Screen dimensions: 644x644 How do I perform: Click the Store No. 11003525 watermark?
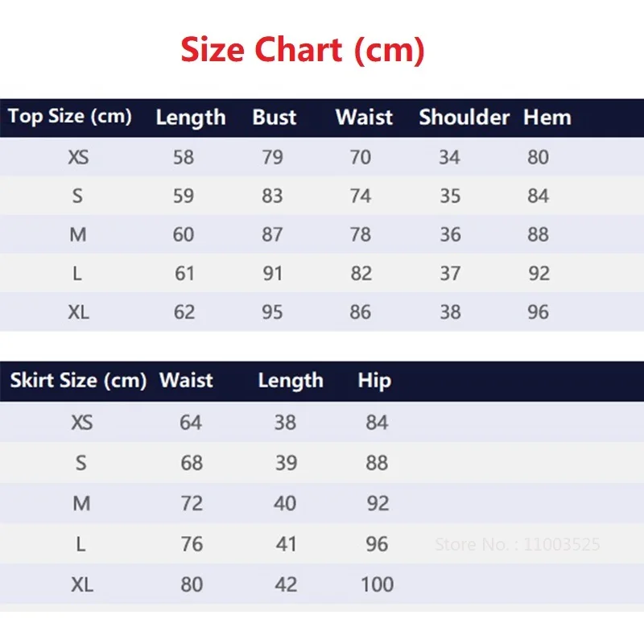coord(517,545)
